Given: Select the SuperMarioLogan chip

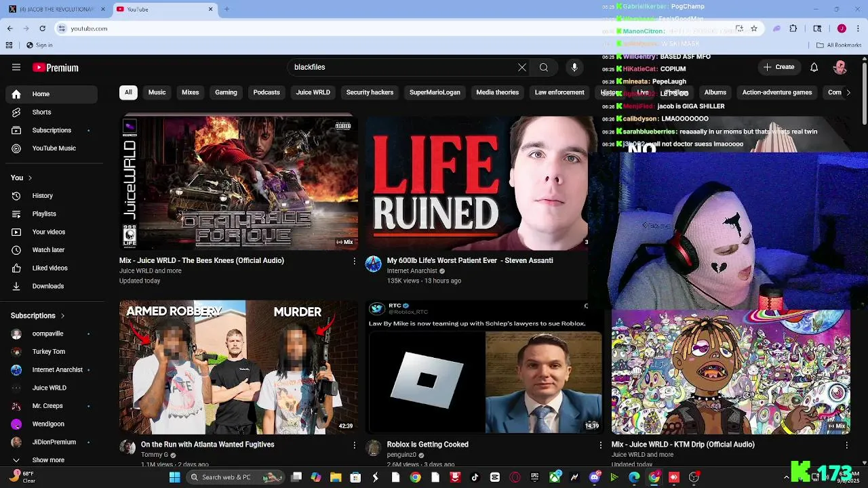Looking at the screenshot, I should (435, 92).
